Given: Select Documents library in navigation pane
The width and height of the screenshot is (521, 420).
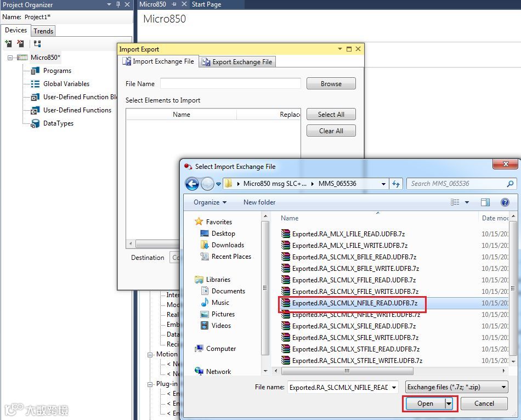Looking at the screenshot, I should [228, 291].
